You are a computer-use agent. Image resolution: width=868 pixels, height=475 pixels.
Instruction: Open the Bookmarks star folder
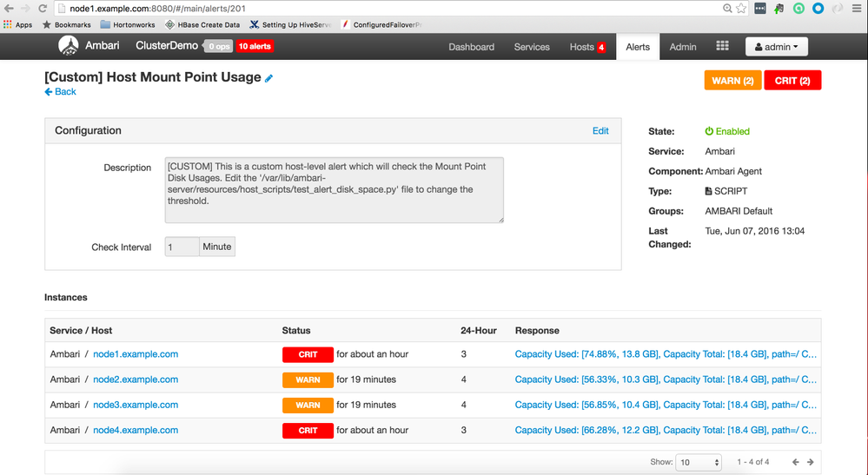pyautogui.click(x=66, y=25)
